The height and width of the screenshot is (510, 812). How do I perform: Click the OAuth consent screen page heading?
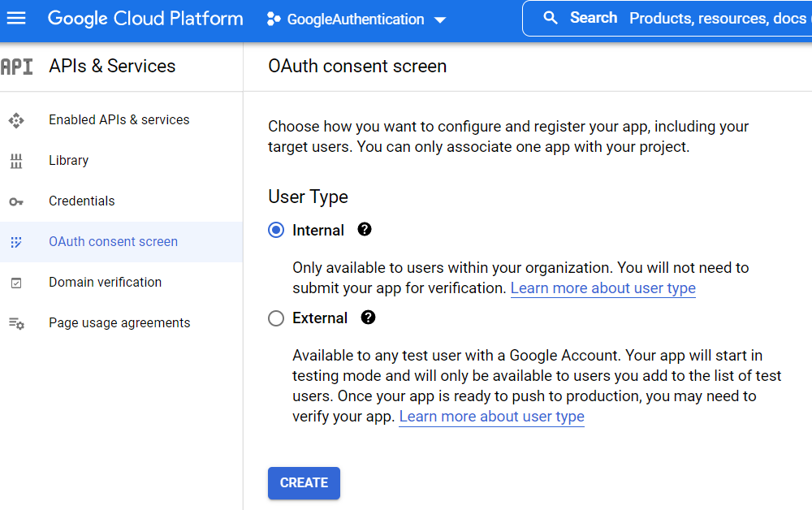pyautogui.click(x=357, y=67)
